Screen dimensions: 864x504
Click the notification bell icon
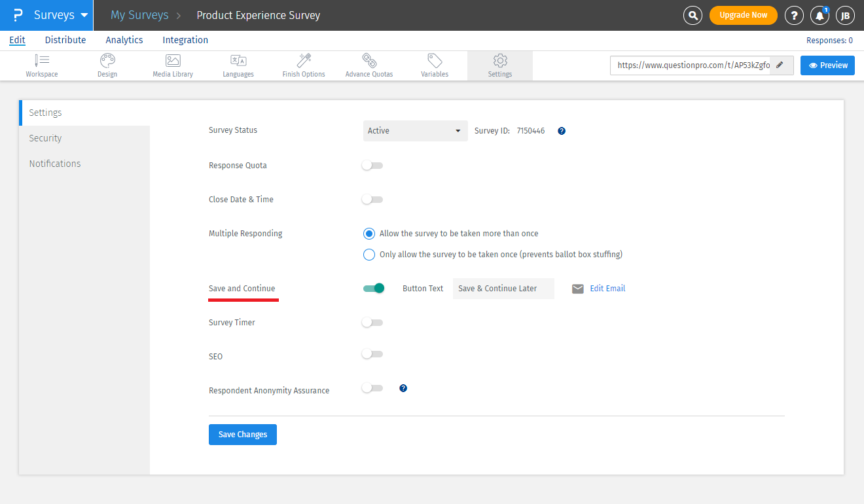[x=819, y=15]
